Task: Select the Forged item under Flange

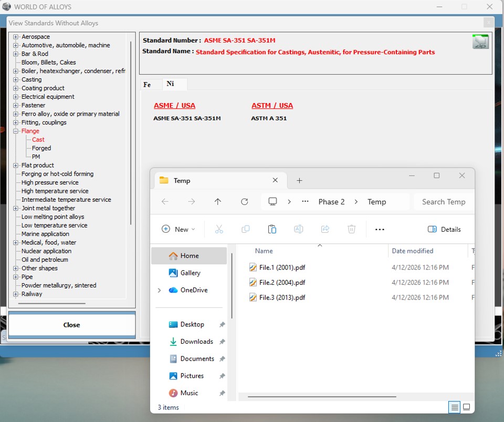Action: [x=41, y=148]
